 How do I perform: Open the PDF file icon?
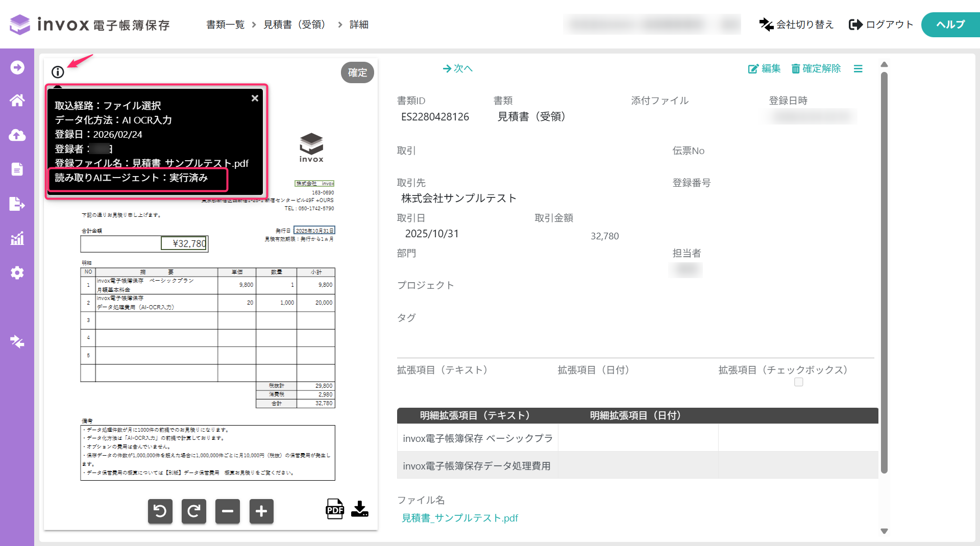335,509
